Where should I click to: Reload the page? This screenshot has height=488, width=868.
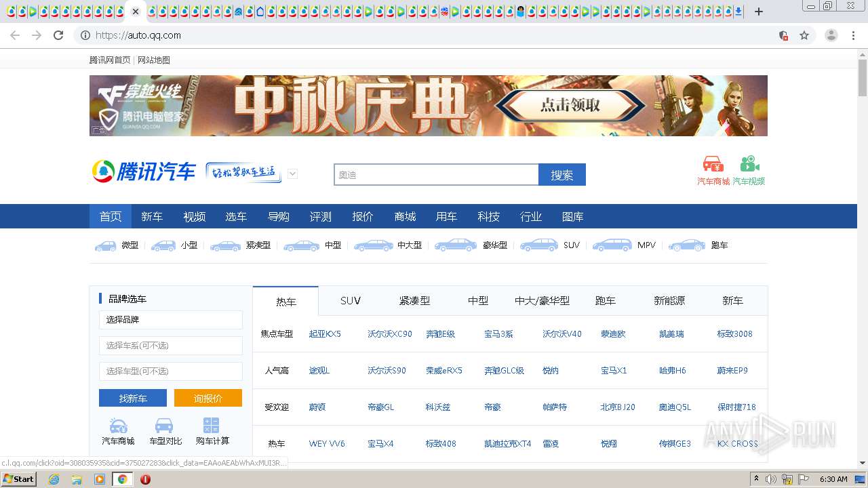58,35
